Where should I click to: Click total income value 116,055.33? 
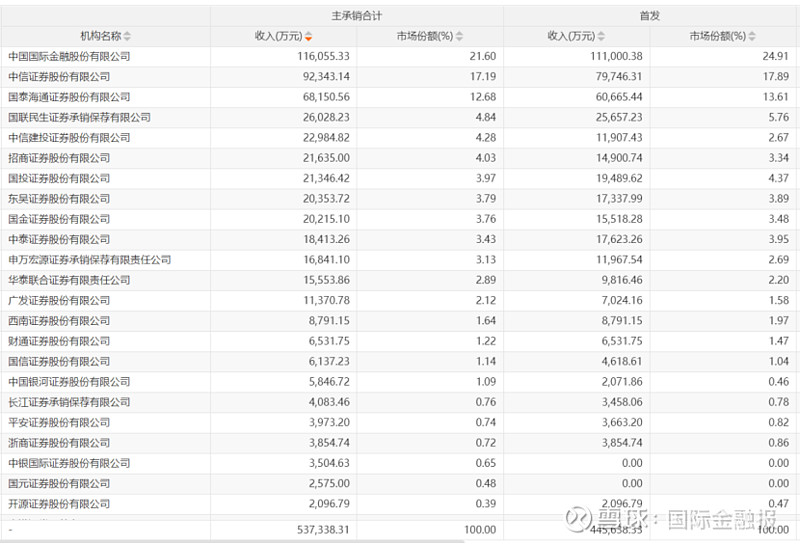pyautogui.click(x=323, y=56)
